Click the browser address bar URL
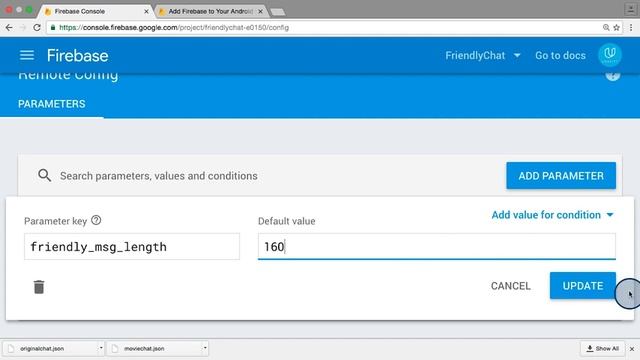 point(174,27)
